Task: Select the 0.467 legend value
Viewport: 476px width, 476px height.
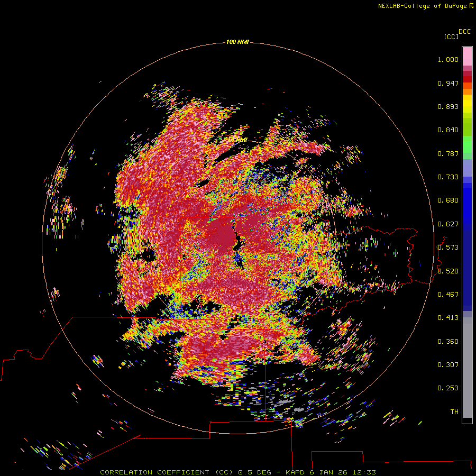Action: point(448,295)
